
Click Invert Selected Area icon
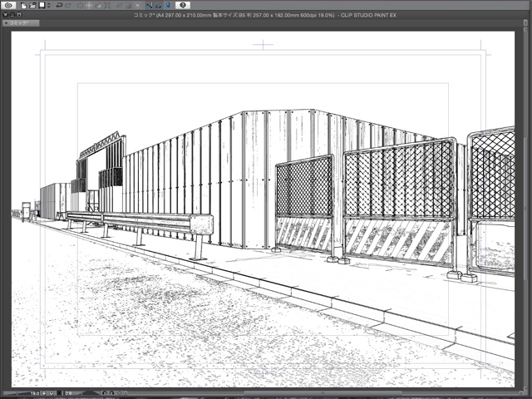[x=128, y=6]
